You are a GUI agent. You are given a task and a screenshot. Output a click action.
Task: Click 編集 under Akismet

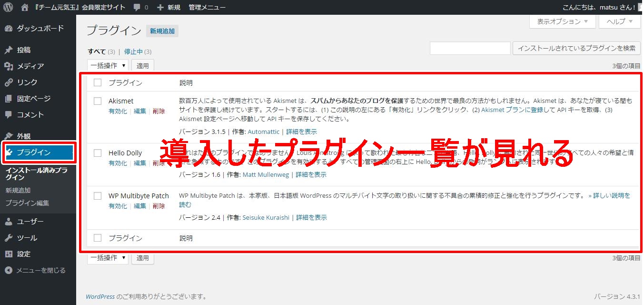click(140, 111)
